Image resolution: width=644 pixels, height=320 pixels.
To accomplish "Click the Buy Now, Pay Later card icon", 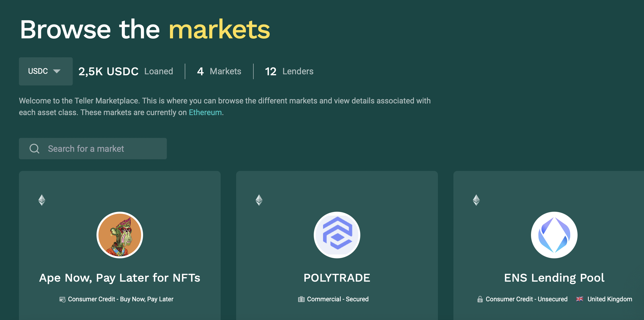I will click(x=62, y=299).
